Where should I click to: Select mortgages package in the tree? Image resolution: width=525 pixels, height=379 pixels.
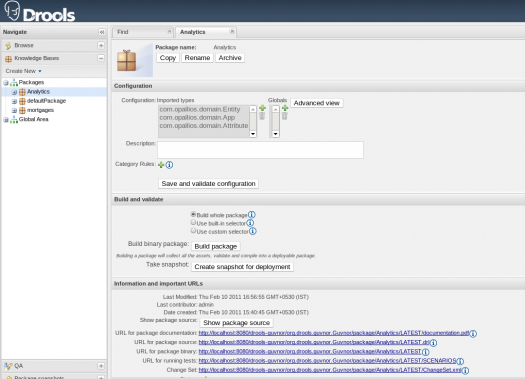(40, 110)
